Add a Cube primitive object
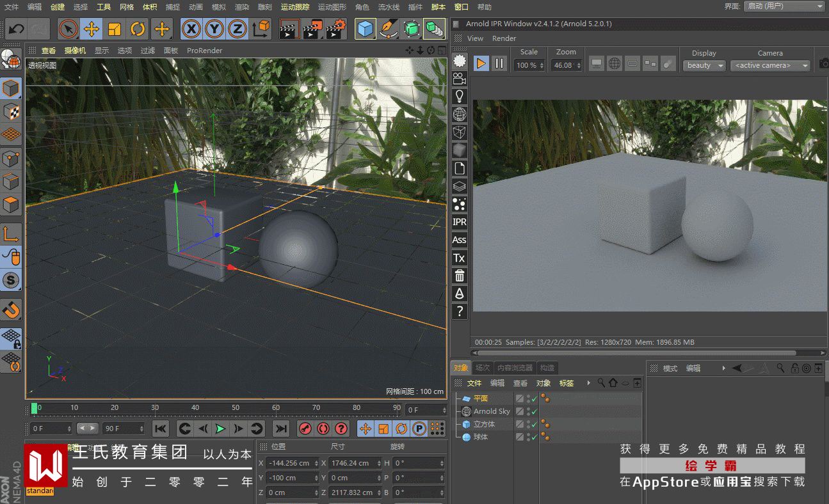 pyautogui.click(x=366, y=29)
